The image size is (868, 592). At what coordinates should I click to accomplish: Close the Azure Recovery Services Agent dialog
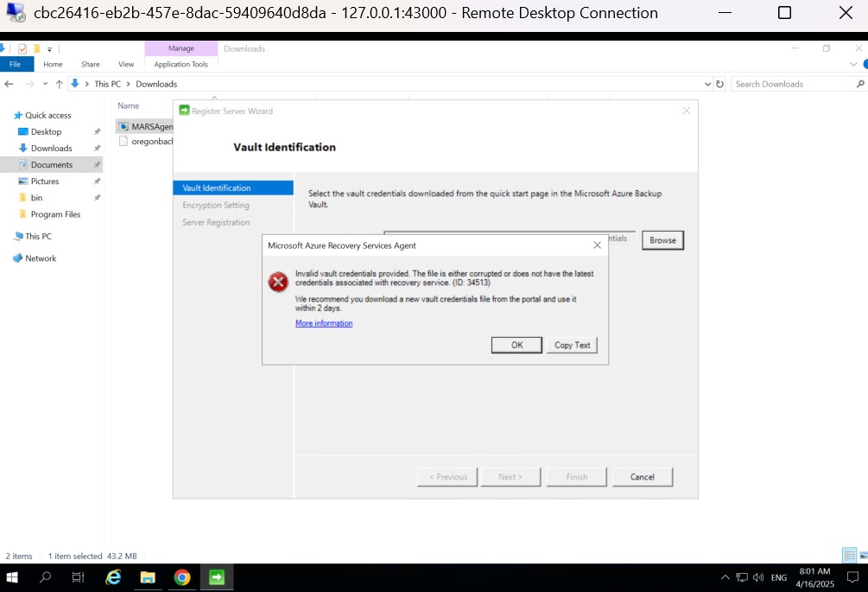597,245
